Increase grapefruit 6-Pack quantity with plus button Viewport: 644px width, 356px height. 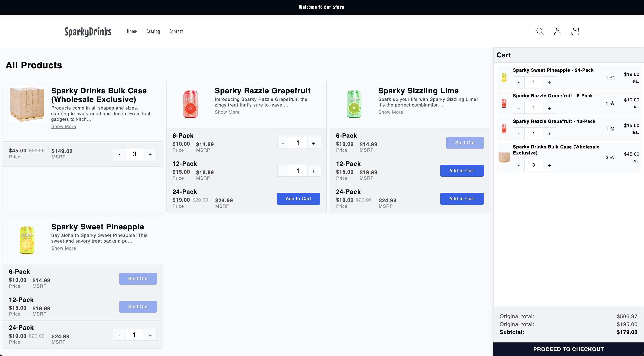(314, 143)
